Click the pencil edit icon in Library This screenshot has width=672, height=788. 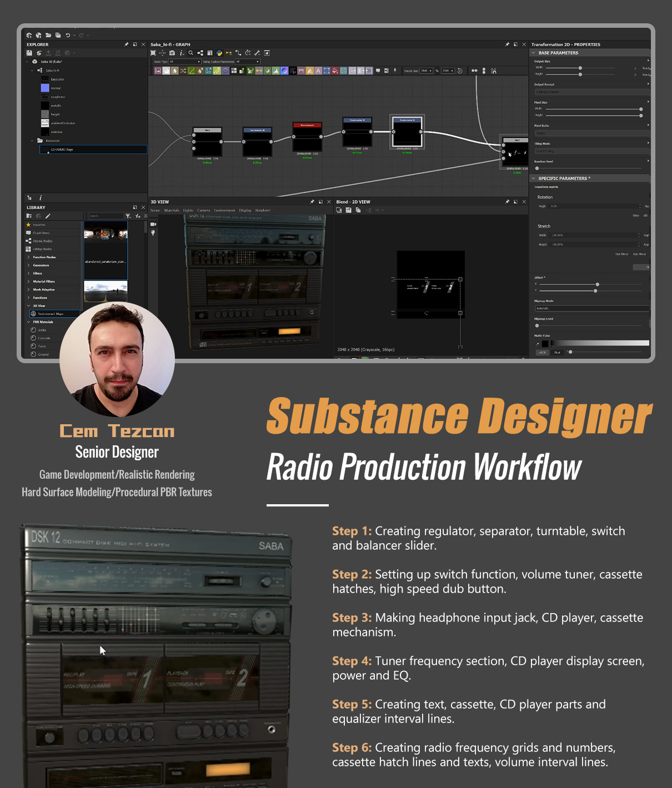tap(48, 215)
